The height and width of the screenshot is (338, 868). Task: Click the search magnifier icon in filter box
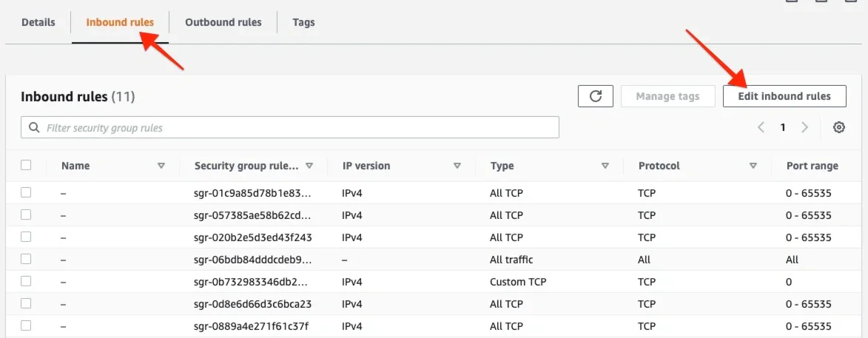(x=34, y=127)
